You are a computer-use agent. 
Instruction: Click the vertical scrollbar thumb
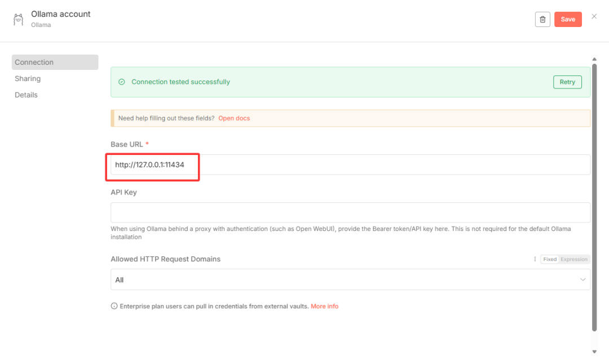click(x=594, y=198)
